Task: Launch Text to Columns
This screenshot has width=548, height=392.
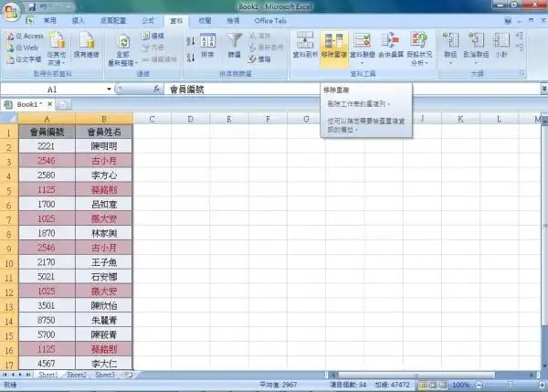Action: (x=305, y=45)
